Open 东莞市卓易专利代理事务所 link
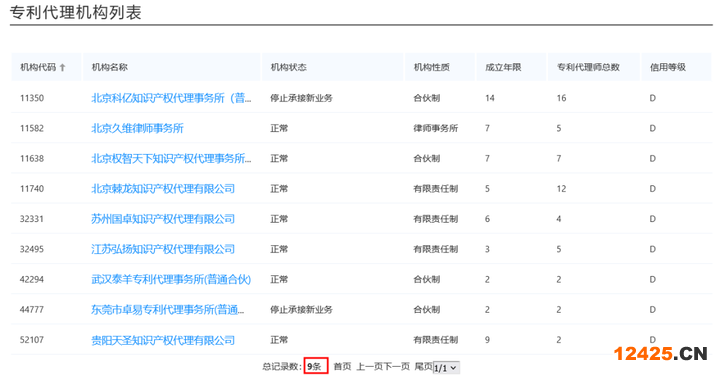This screenshot has width=720, height=376. click(x=168, y=310)
